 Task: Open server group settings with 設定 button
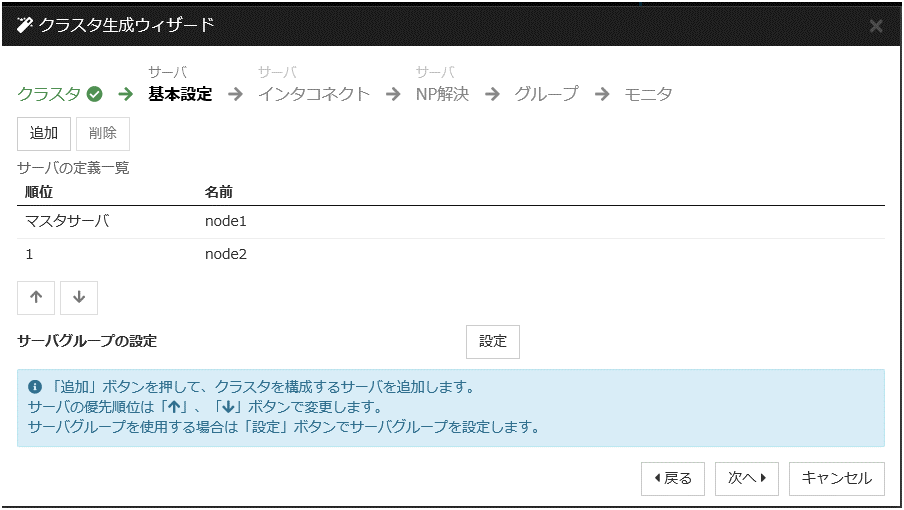tap(493, 341)
